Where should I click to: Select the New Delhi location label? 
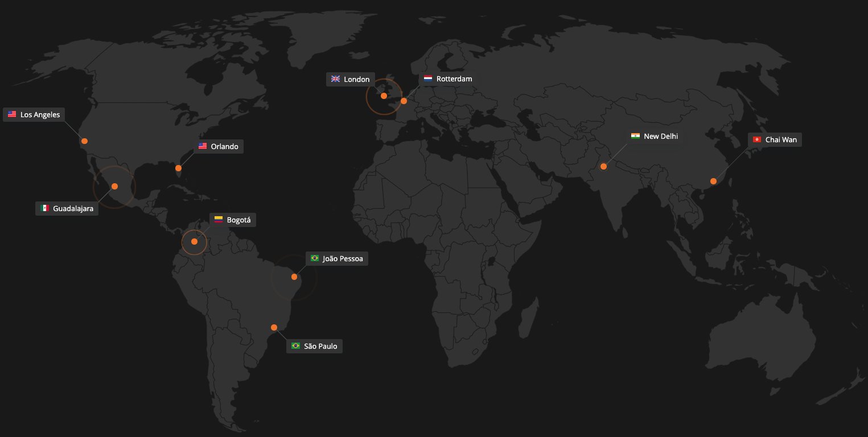tap(655, 136)
